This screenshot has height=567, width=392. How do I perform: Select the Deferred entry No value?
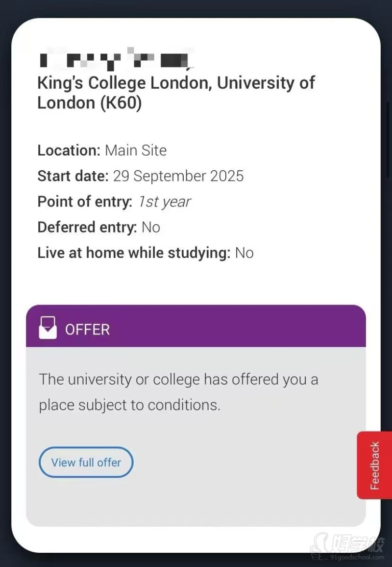pos(150,227)
